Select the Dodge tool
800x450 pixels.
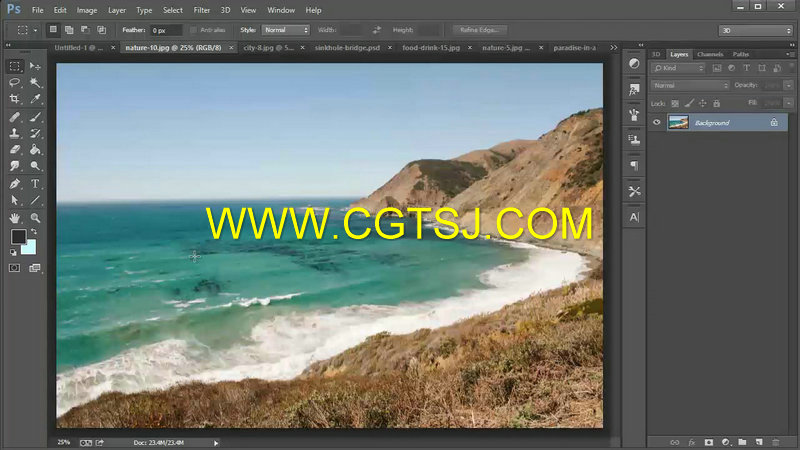coord(35,166)
